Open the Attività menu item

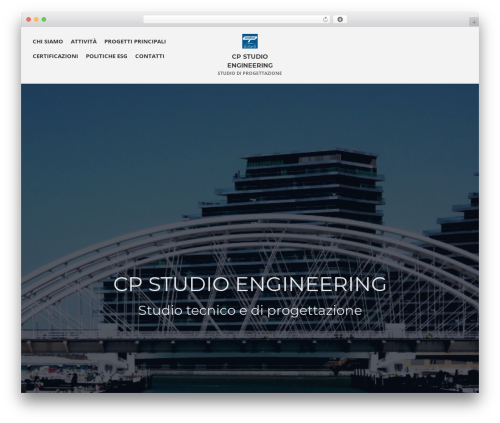(84, 42)
